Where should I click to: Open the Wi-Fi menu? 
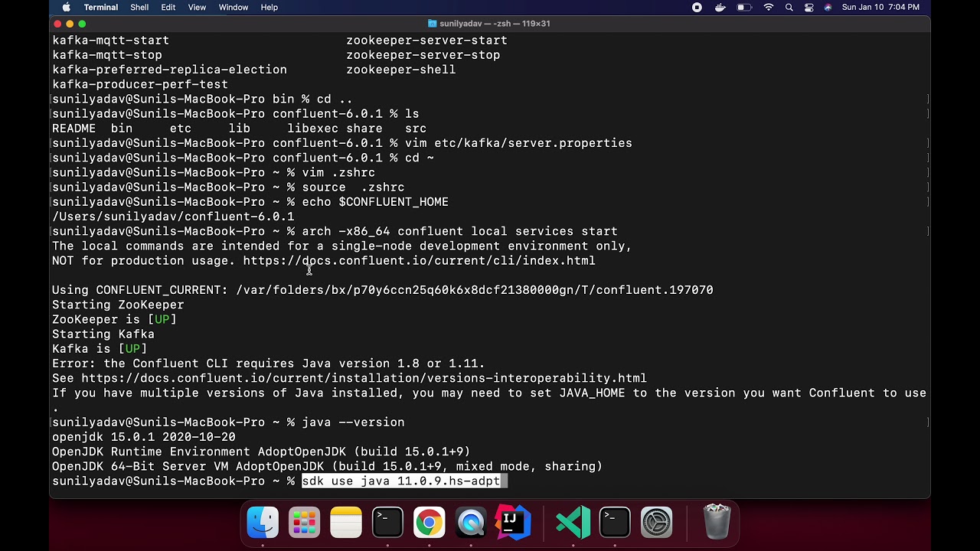769,8
